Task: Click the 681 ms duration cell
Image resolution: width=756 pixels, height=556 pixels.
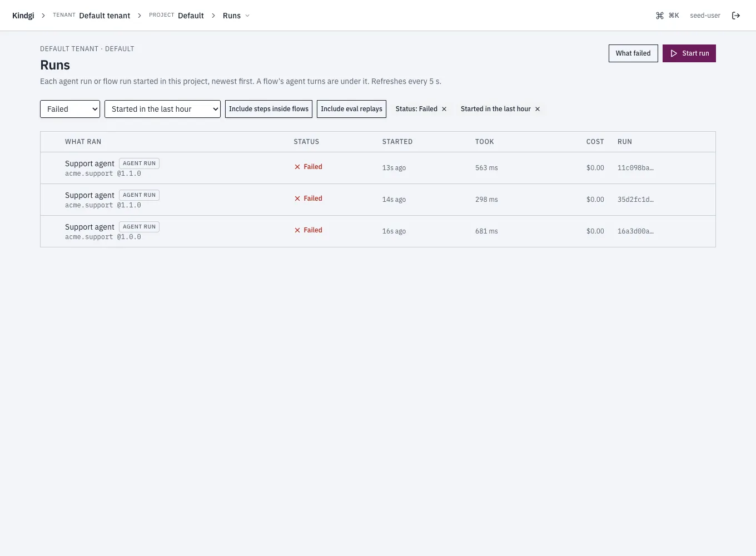Action: (486, 231)
